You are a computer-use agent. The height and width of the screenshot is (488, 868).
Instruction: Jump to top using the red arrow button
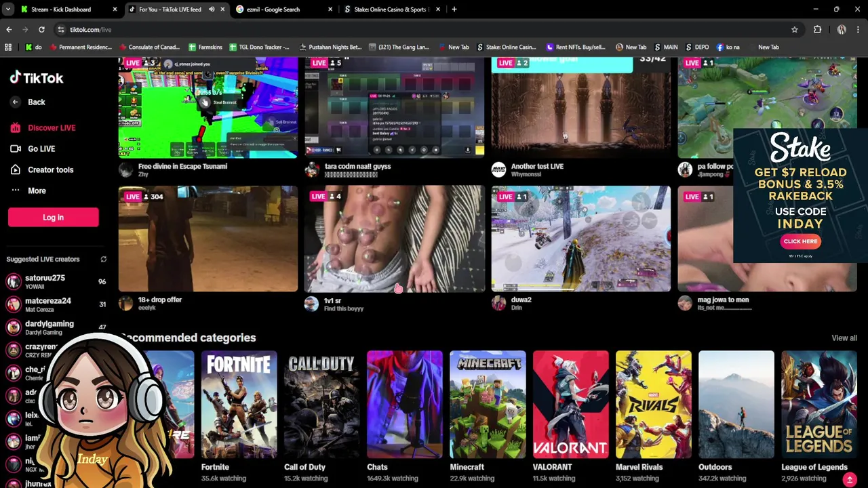pyautogui.click(x=849, y=480)
